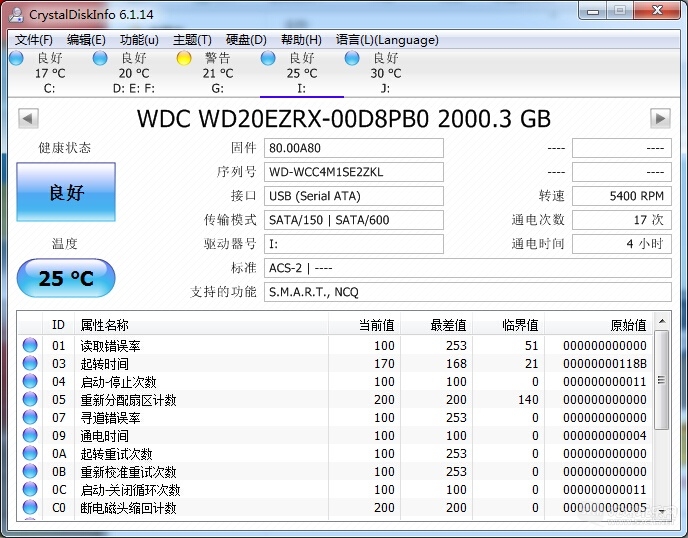Select the 断电磁头缩回计数 attribute row
This screenshot has height=538, width=688.
pos(336,508)
